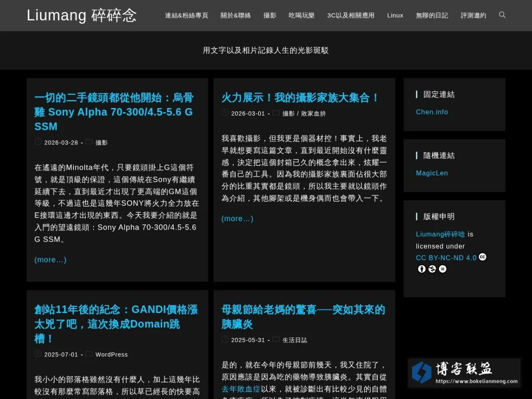
Task: Click the clock icon beside 2025-07-01
Action: tap(38, 354)
